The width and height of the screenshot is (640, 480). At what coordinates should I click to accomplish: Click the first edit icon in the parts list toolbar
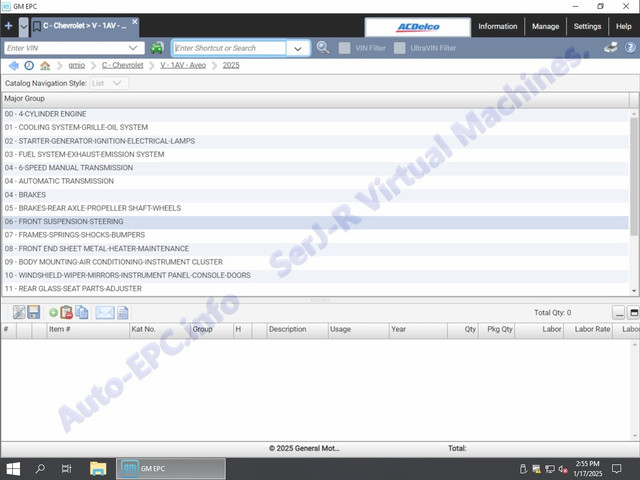19,312
